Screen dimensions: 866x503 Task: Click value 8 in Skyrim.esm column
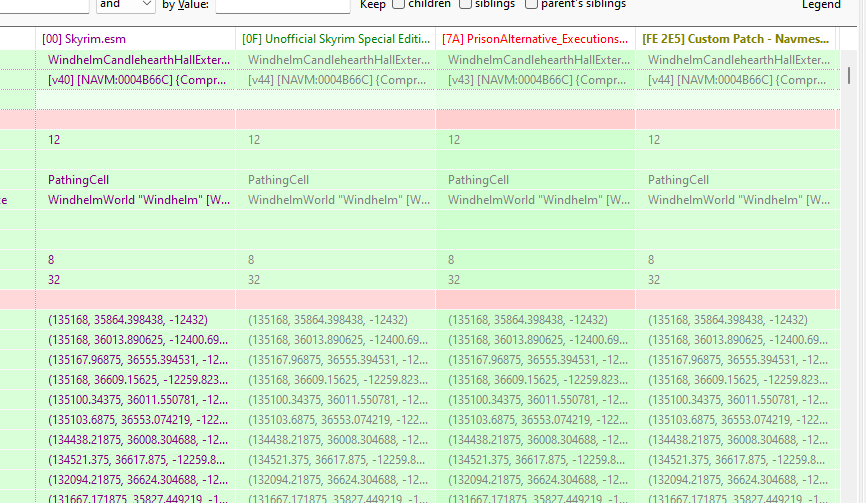pos(136,260)
